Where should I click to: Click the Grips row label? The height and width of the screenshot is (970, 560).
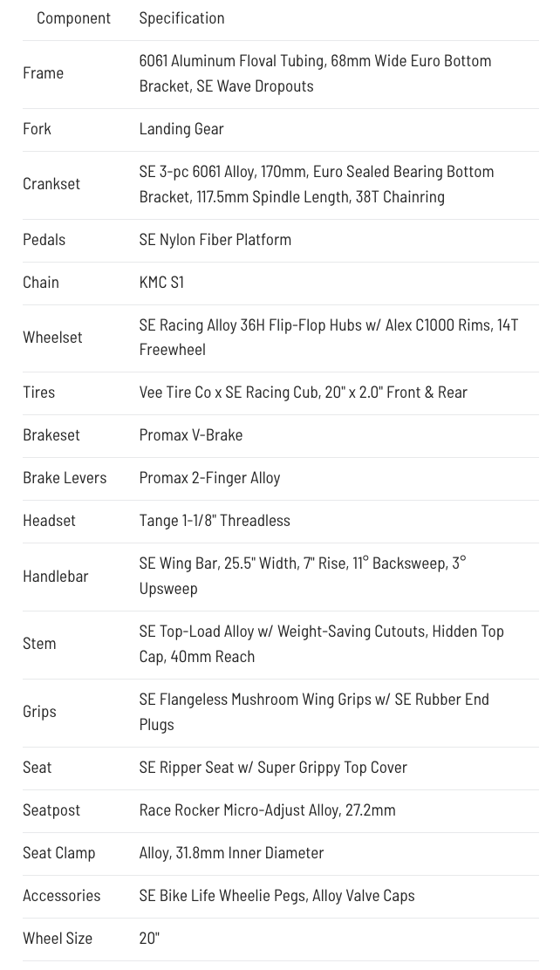pos(39,712)
